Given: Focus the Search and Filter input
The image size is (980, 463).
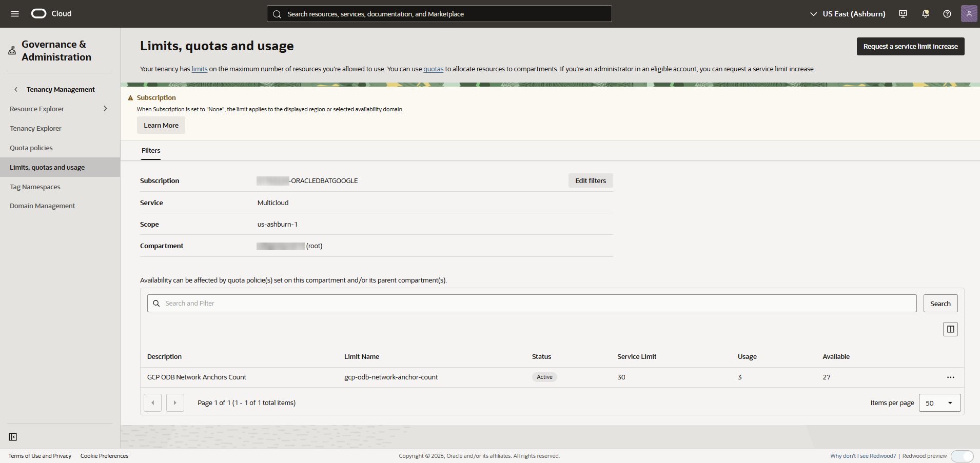Looking at the screenshot, I should pyautogui.click(x=532, y=304).
